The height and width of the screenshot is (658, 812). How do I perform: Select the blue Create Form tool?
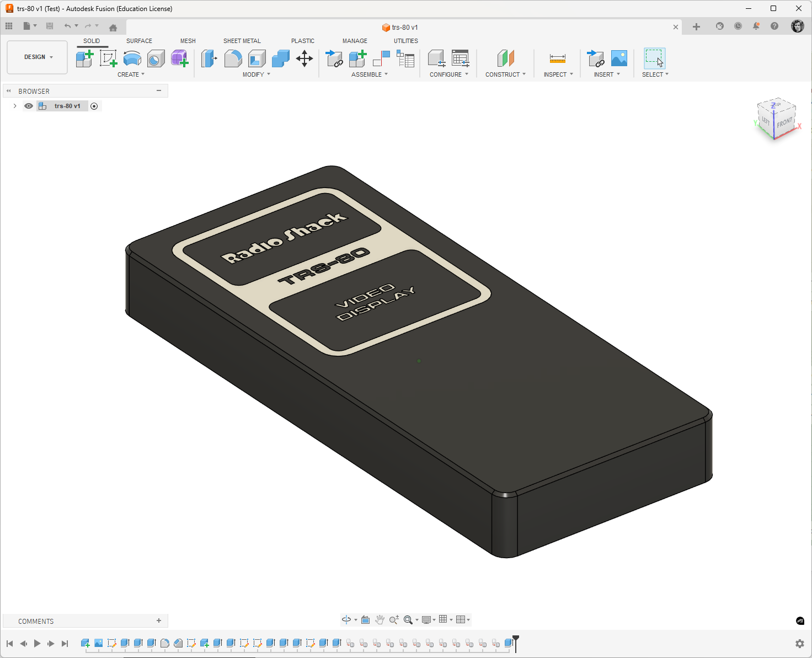point(132,58)
